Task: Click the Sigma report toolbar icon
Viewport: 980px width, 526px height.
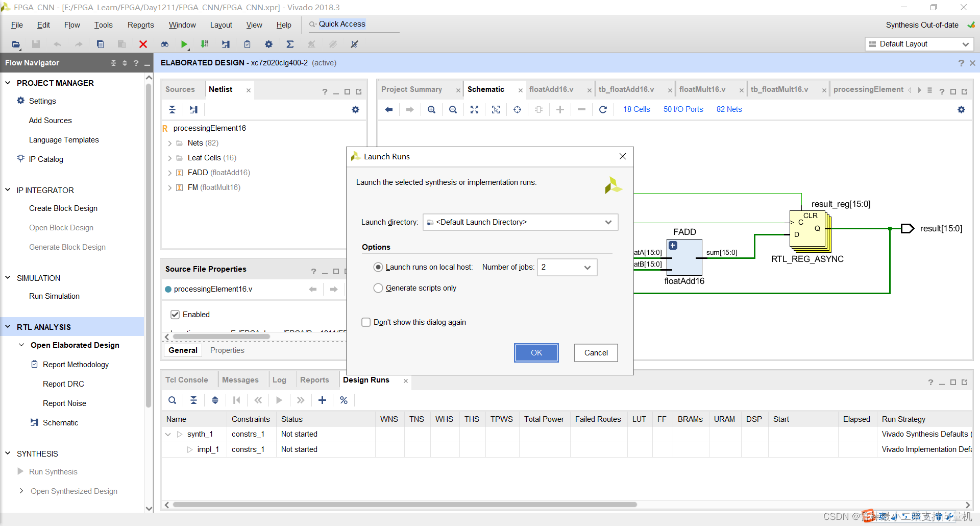Action: [x=290, y=44]
